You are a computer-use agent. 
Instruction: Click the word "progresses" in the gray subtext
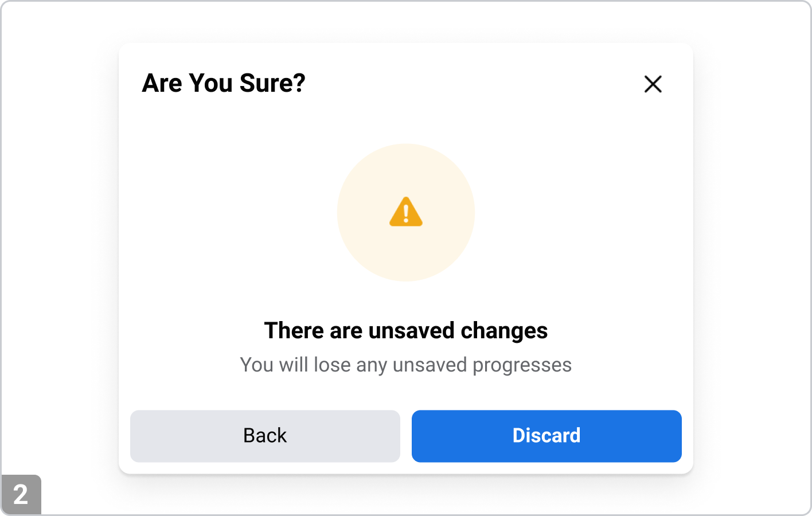pyautogui.click(x=522, y=365)
